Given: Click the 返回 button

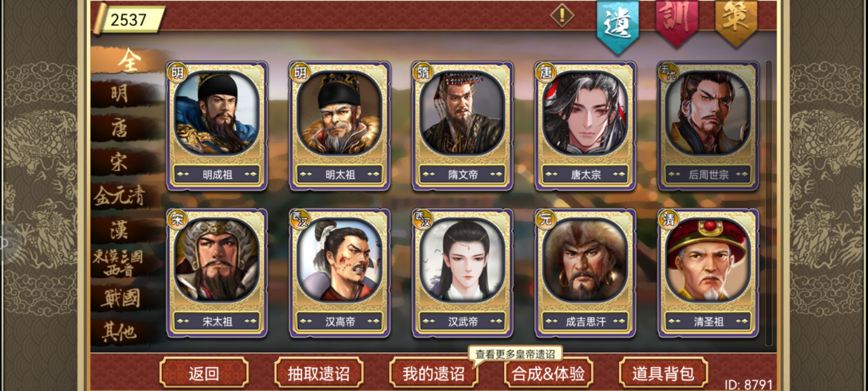Looking at the screenshot, I should (204, 373).
